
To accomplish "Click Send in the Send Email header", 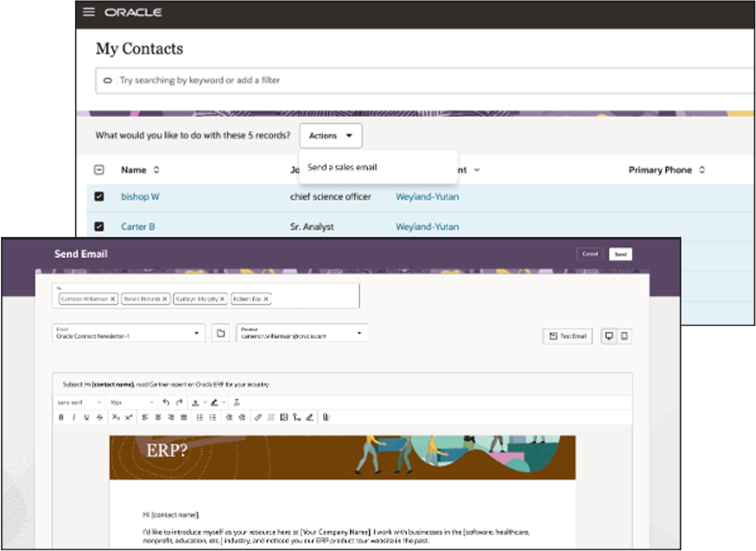I will click(620, 254).
